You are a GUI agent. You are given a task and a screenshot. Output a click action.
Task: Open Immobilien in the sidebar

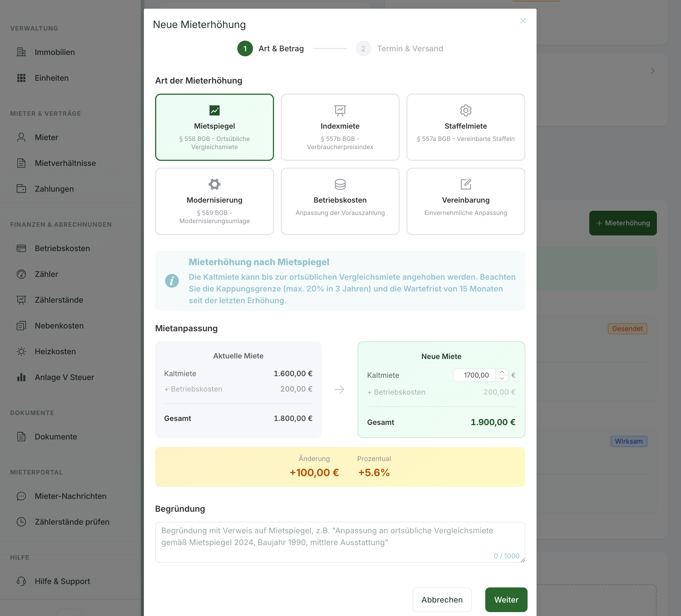coord(54,52)
